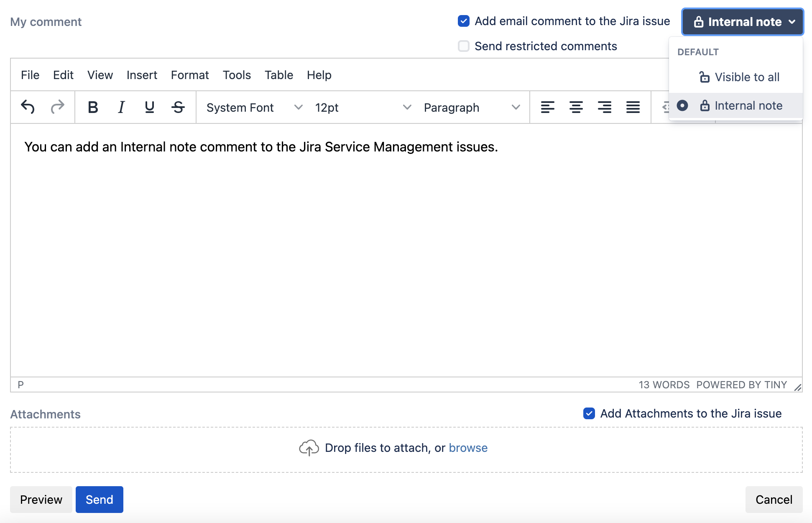Viewport: 812px width, 523px height.
Task: Open the Insert menu
Action: click(x=142, y=75)
